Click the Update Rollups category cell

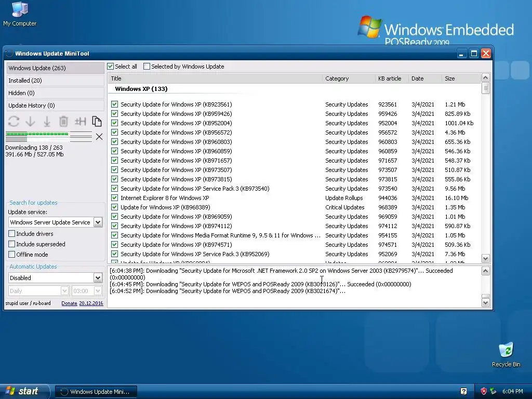344,198
